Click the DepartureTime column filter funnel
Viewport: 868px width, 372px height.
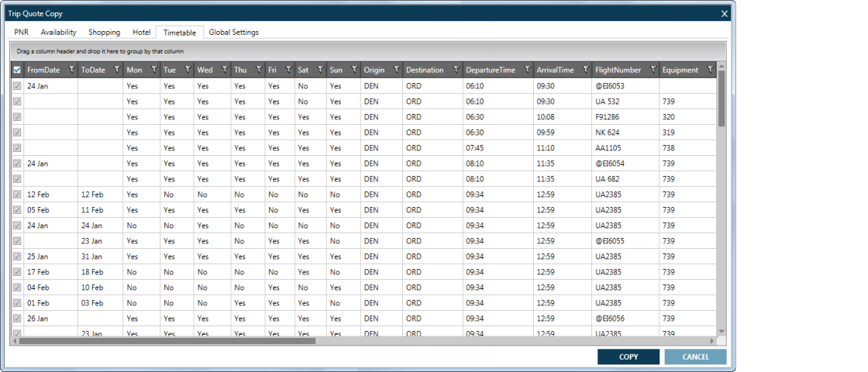pyautogui.click(x=528, y=70)
